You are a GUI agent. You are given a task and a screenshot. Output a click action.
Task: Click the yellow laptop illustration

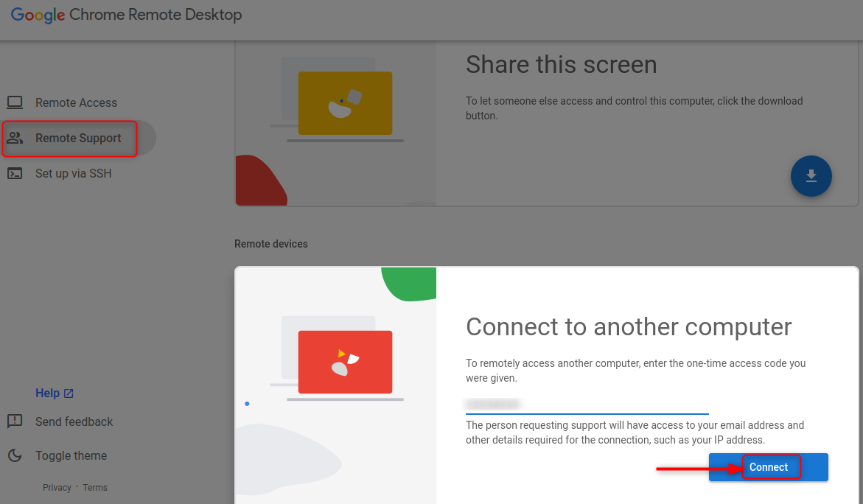click(x=345, y=103)
